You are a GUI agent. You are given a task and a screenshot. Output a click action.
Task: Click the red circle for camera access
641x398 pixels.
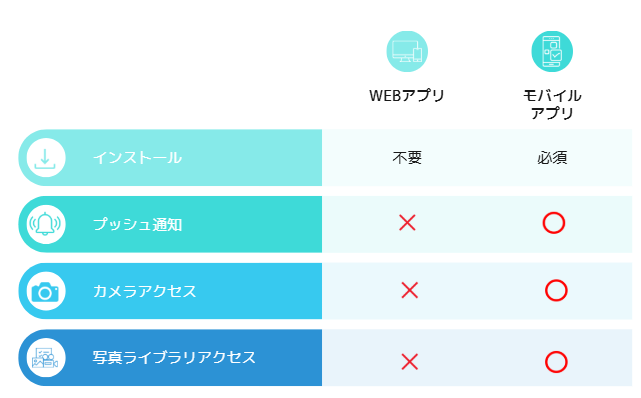pyautogui.click(x=556, y=291)
